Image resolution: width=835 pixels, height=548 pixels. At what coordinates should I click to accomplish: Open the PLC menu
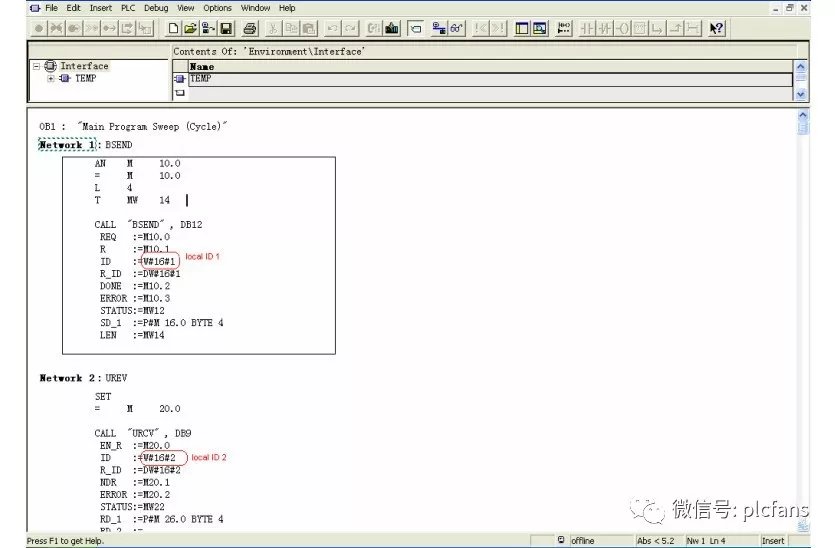click(x=129, y=8)
